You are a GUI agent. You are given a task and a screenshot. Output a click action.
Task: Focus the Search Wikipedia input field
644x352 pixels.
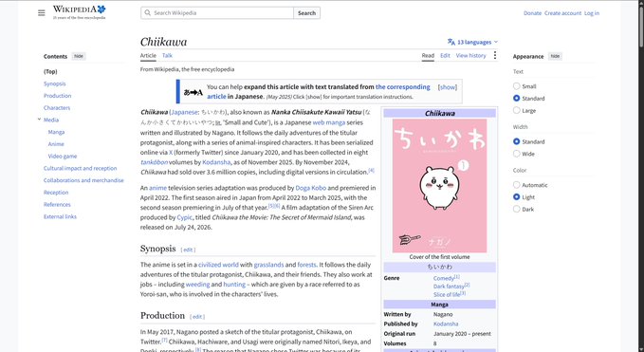(x=217, y=13)
